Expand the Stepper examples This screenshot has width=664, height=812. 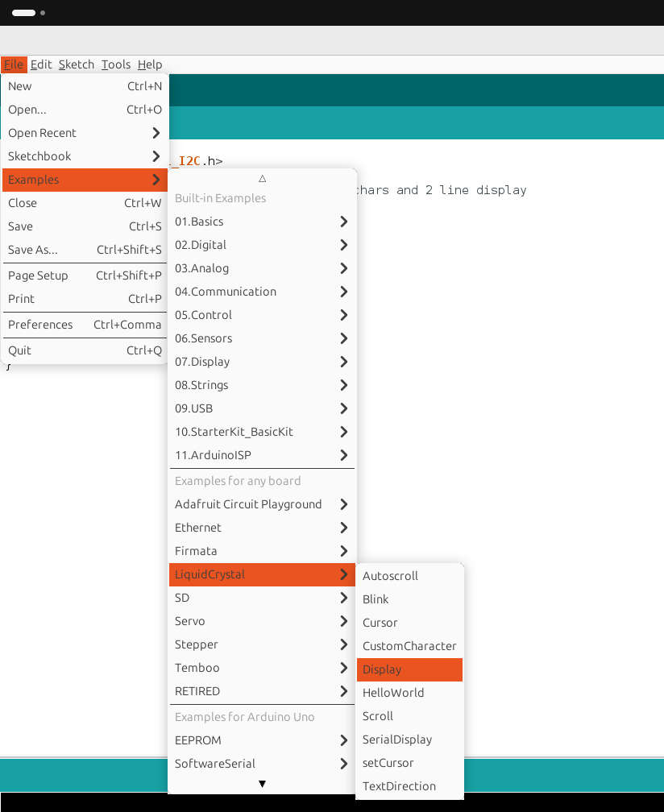click(262, 644)
